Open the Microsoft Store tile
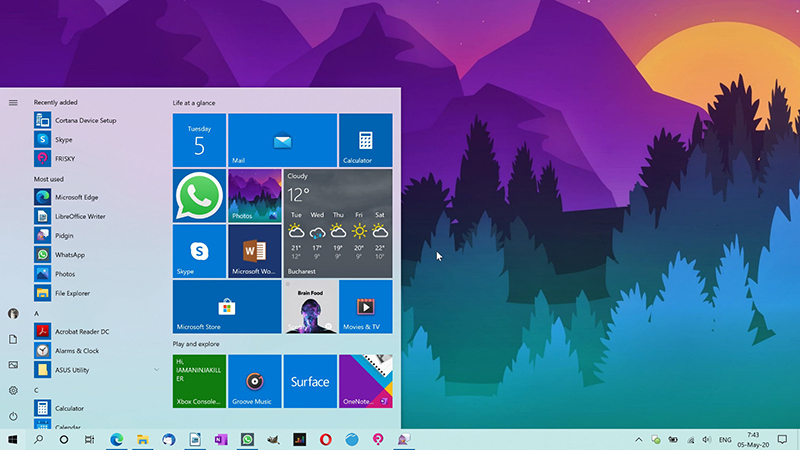 click(227, 307)
